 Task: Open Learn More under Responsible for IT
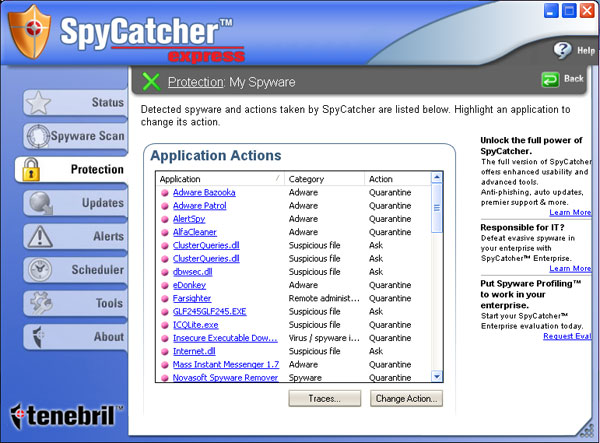tap(570, 269)
